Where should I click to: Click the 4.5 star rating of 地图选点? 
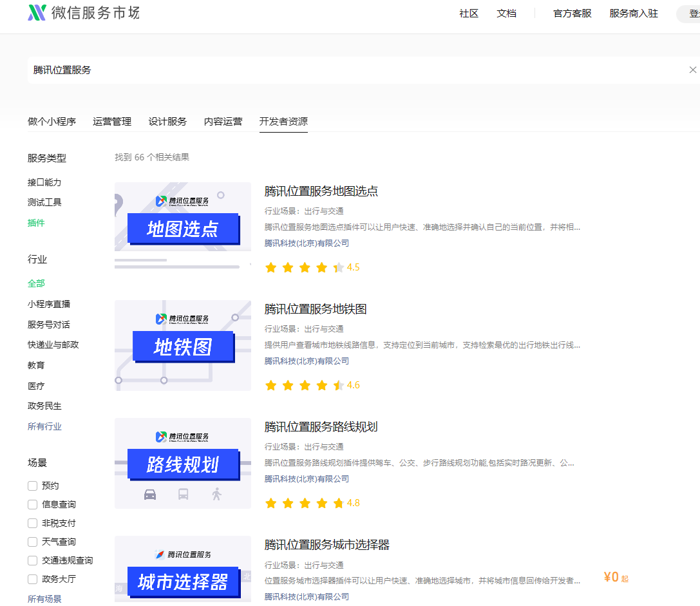pyautogui.click(x=312, y=267)
